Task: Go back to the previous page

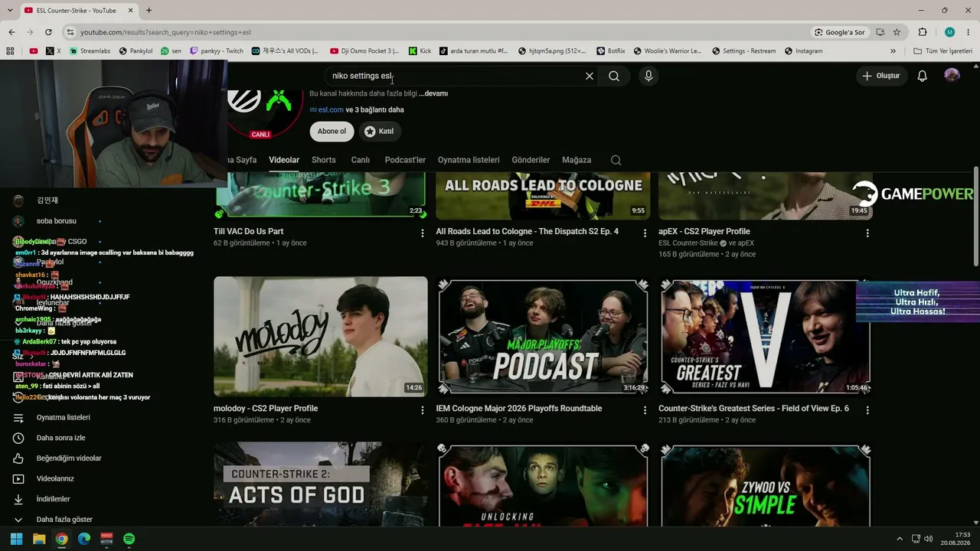Action: coord(11,32)
